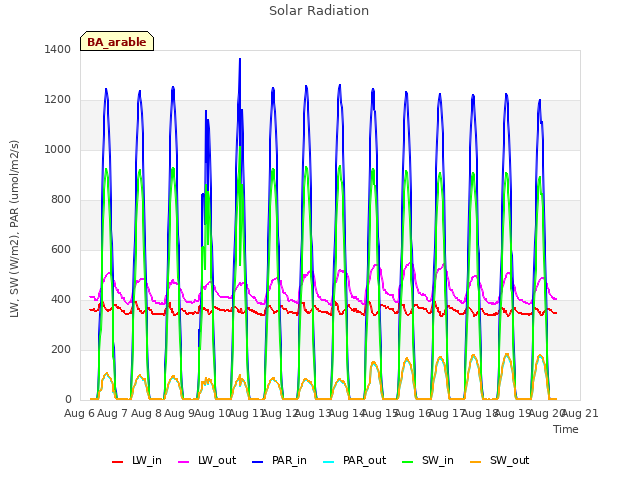Click the Aug 12 x-axis label
The height and width of the screenshot is (480, 640).
280,414
